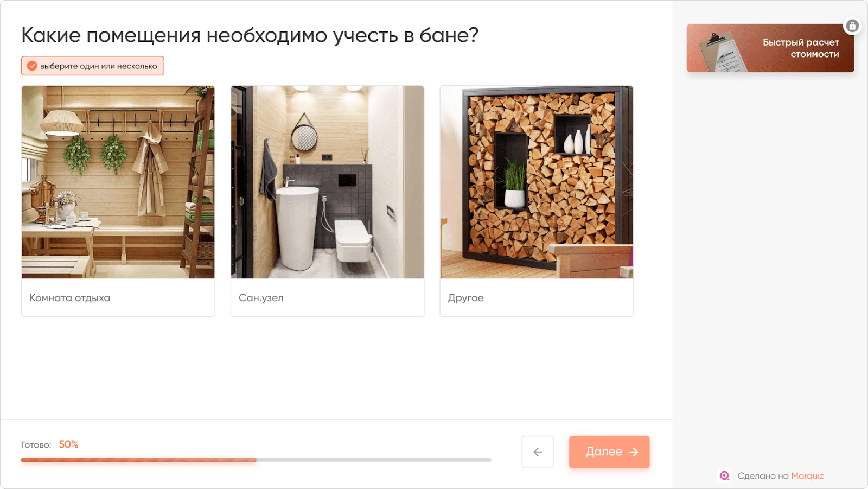Select the Комната отдыха option
Screen dimensions: 868x489
pos(118,201)
